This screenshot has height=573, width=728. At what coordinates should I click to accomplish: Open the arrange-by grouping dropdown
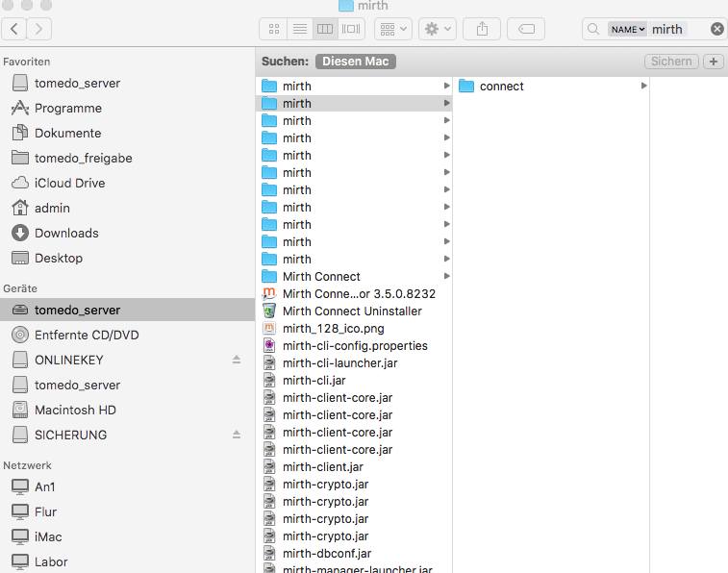393,29
